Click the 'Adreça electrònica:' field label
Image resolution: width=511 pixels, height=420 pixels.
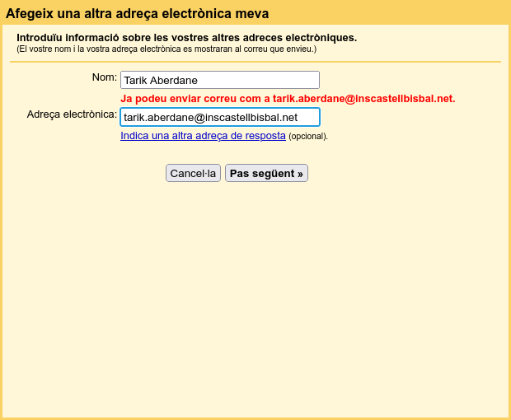pos(72,114)
